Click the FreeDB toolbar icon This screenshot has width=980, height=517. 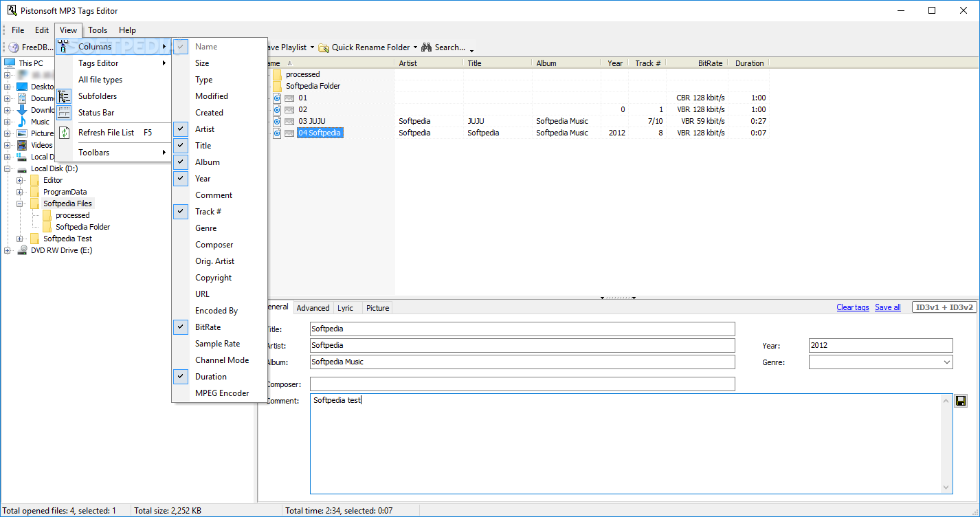[x=14, y=47]
